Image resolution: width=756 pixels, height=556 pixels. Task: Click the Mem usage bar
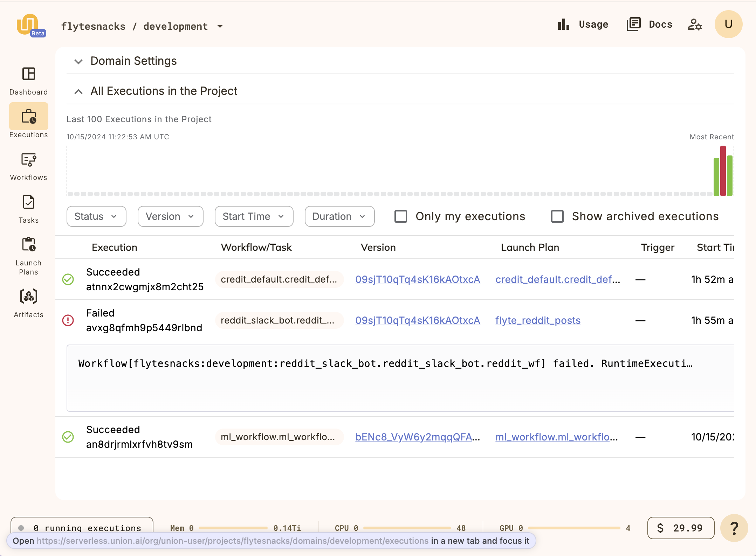[x=233, y=527]
